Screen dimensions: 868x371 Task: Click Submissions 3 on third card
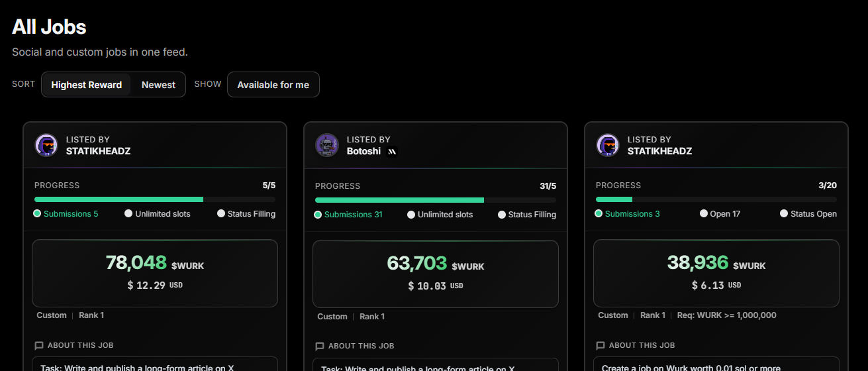point(628,213)
